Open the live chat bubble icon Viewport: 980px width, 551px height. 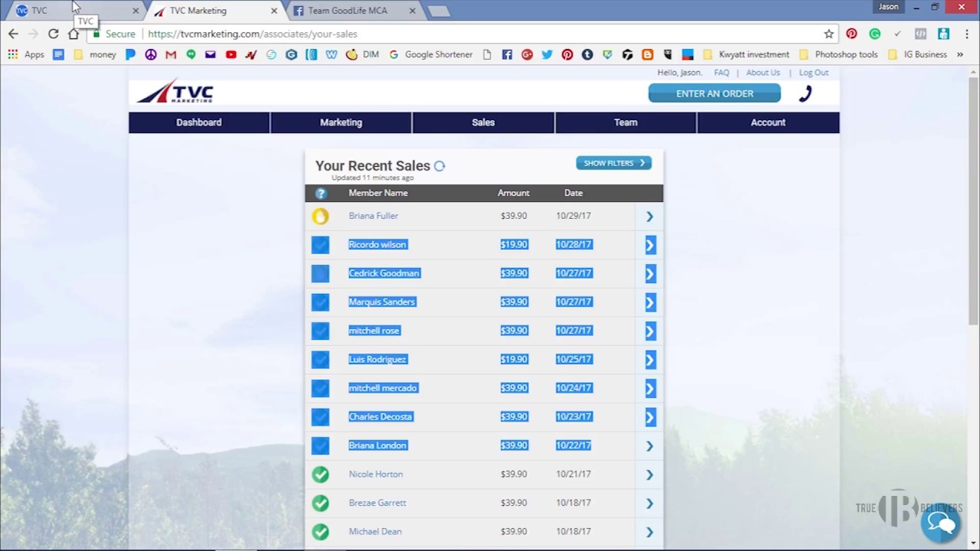click(x=940, y=523)
